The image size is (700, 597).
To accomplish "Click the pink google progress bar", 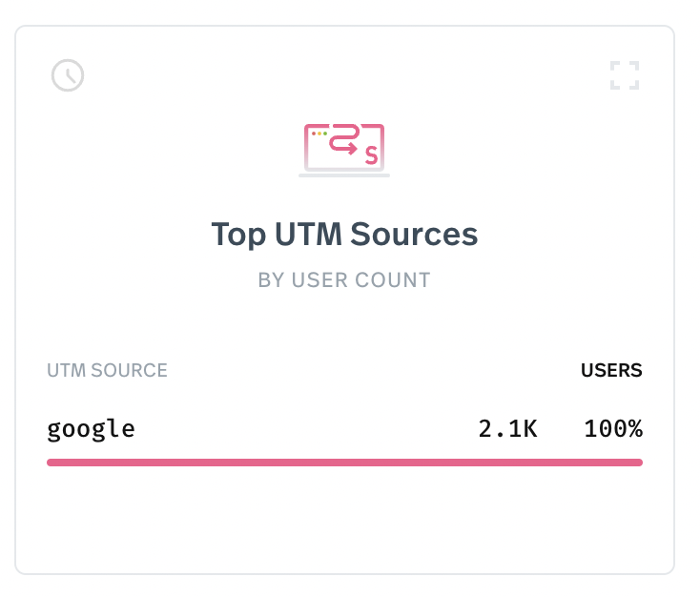I will point(344,463).
